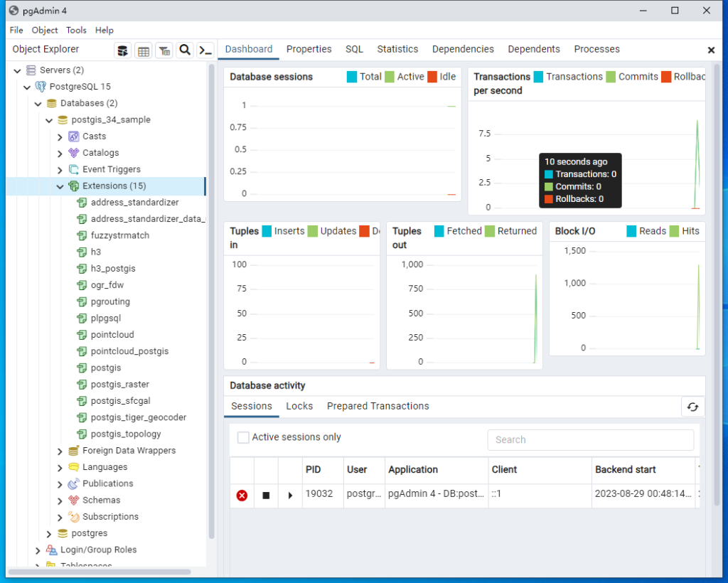Click the pgAdmin 4 title bar logo
Viewport: 728px width, 583px height.
point(14,10)
